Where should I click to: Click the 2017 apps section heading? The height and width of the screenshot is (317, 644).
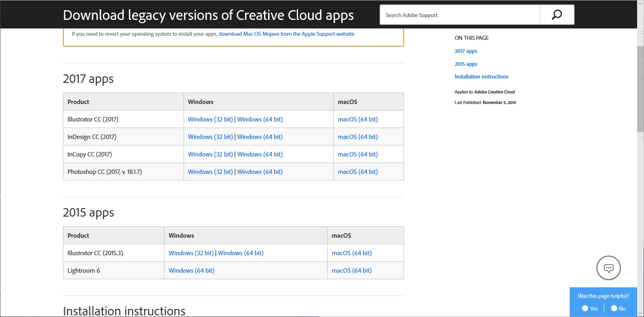pos(88,79)
